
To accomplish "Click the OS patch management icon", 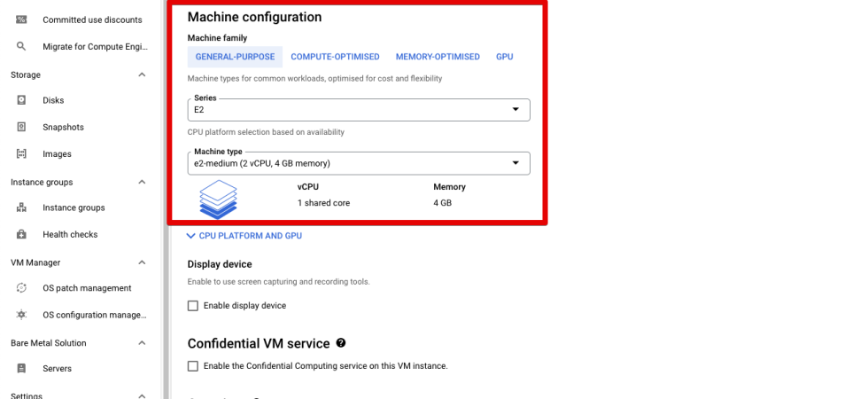I will click(21, 288).
